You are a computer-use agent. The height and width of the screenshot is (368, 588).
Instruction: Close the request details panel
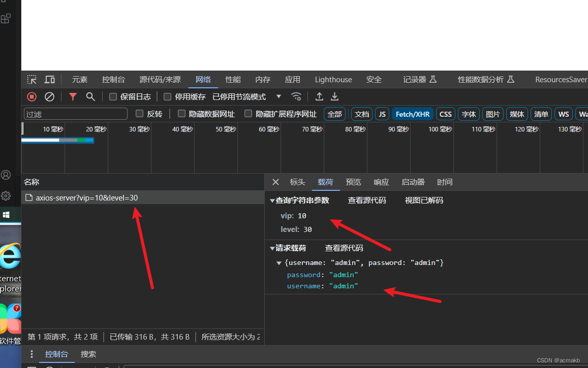(x=275, y=182)
